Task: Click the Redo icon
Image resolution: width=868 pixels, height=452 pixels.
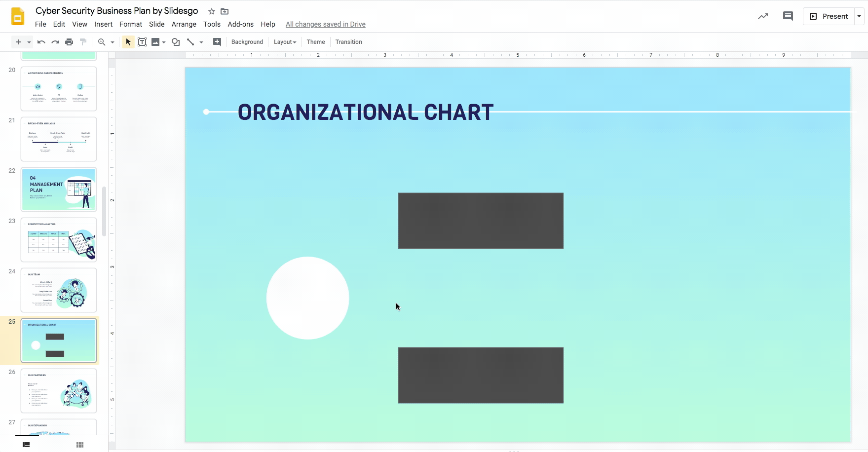Action: 55,42
